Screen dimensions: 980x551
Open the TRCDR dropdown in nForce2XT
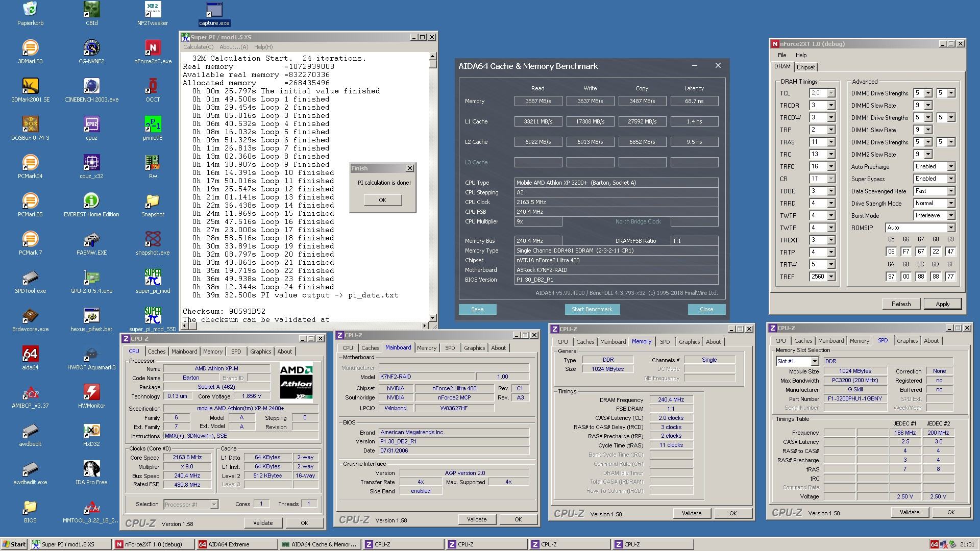tap(831, 105)
